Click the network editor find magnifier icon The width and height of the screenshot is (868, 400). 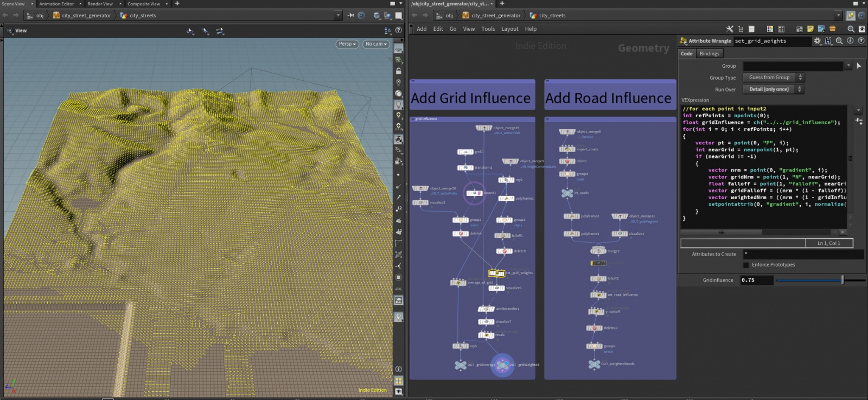tap(851, 29)
